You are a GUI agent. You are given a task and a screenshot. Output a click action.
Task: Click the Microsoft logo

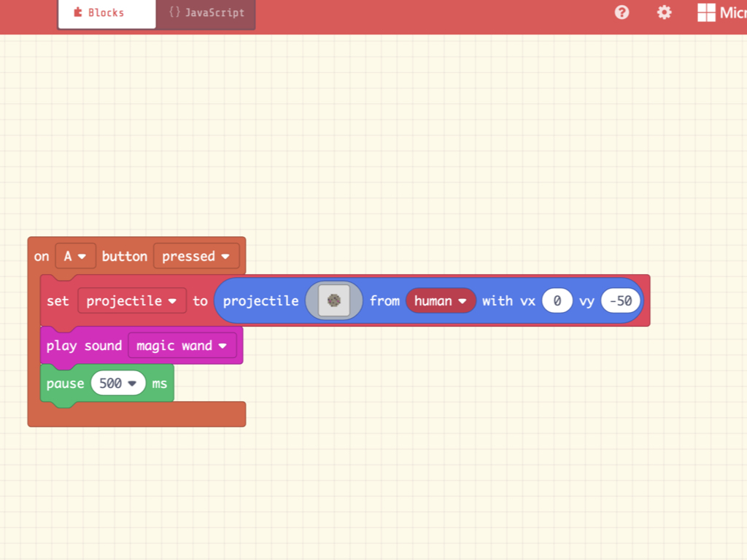coord(721,12)
